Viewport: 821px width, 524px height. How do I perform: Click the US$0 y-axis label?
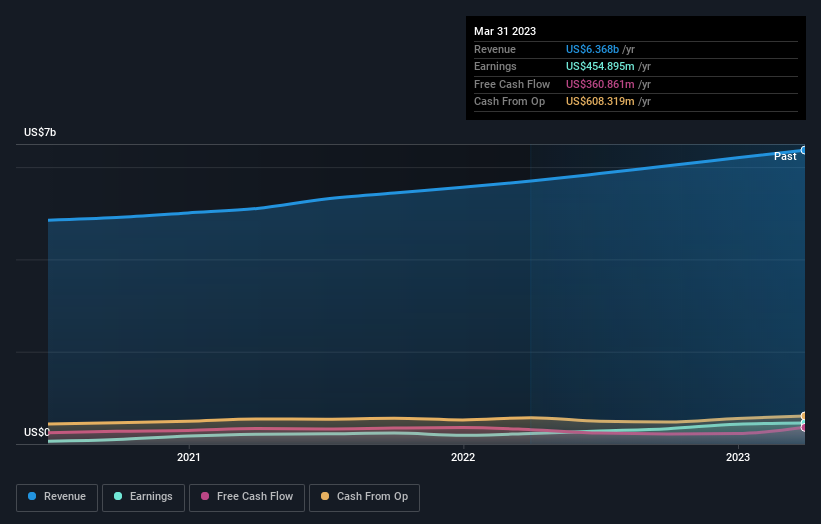[37, 432]
